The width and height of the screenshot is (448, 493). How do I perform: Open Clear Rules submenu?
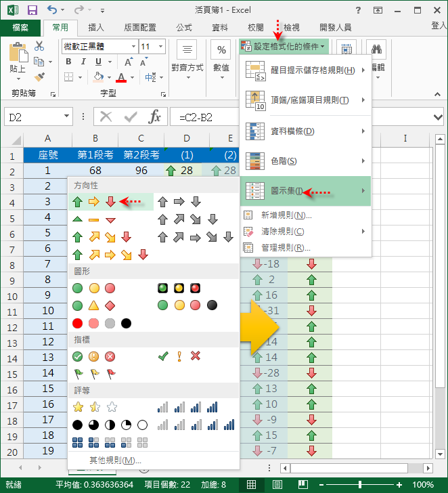click(x=306, y=232)
